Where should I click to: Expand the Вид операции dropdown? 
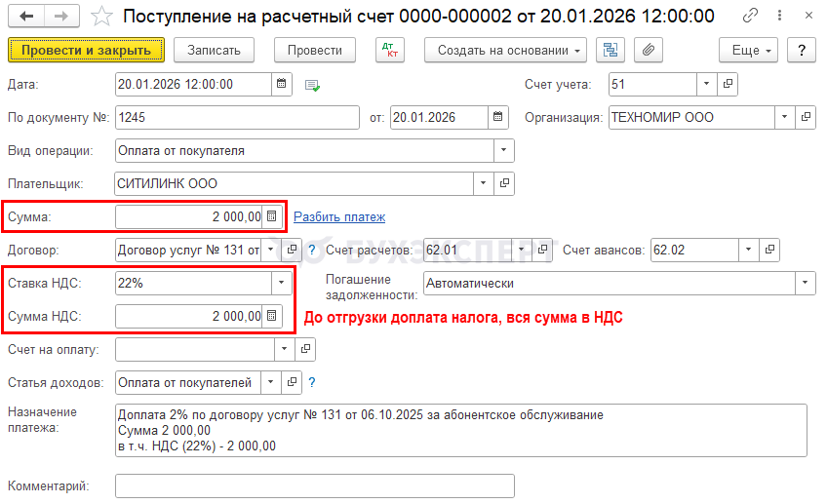tap(503, 150)
